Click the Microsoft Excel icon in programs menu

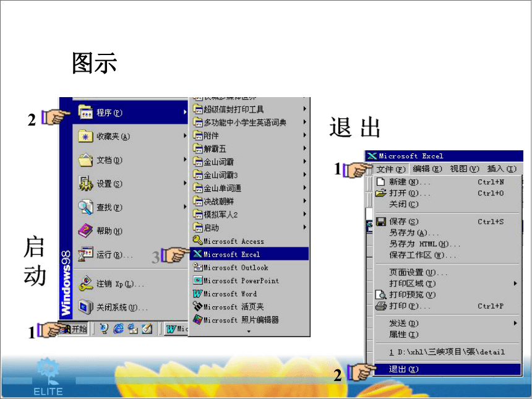point(198,254)
